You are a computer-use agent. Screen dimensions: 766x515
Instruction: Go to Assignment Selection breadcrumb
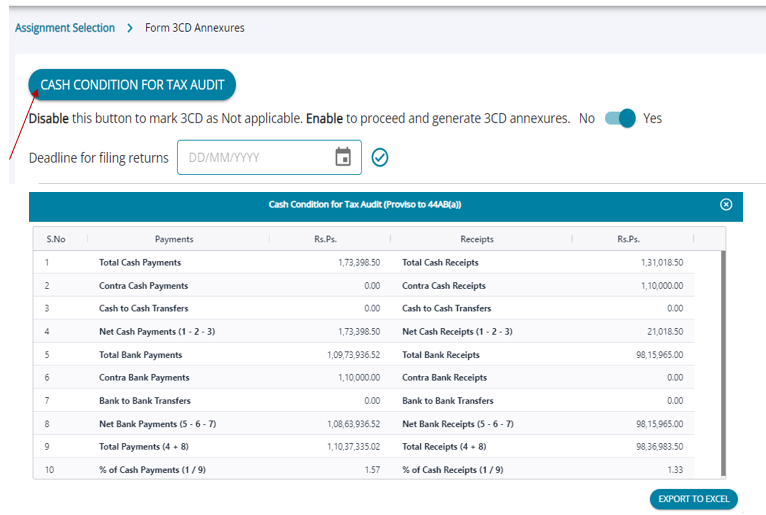65,28
